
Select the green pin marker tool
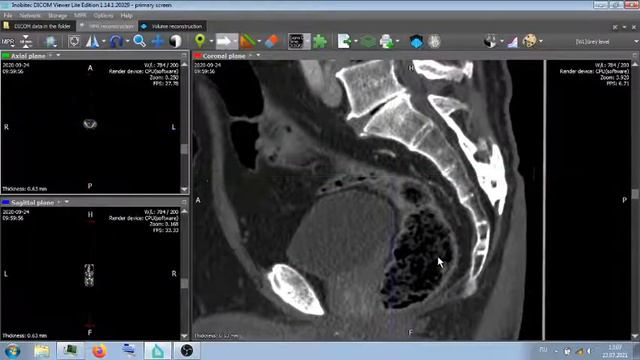tap(200, 41)
